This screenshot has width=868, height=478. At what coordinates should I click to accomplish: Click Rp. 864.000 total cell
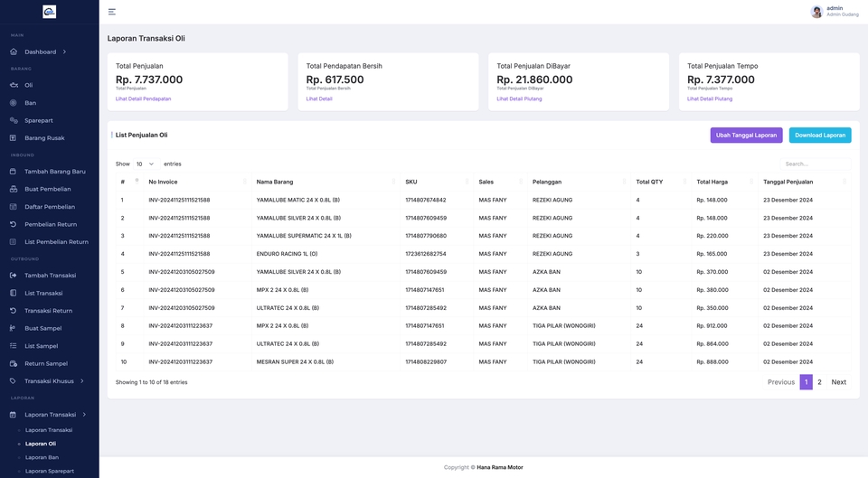(712, 343)
